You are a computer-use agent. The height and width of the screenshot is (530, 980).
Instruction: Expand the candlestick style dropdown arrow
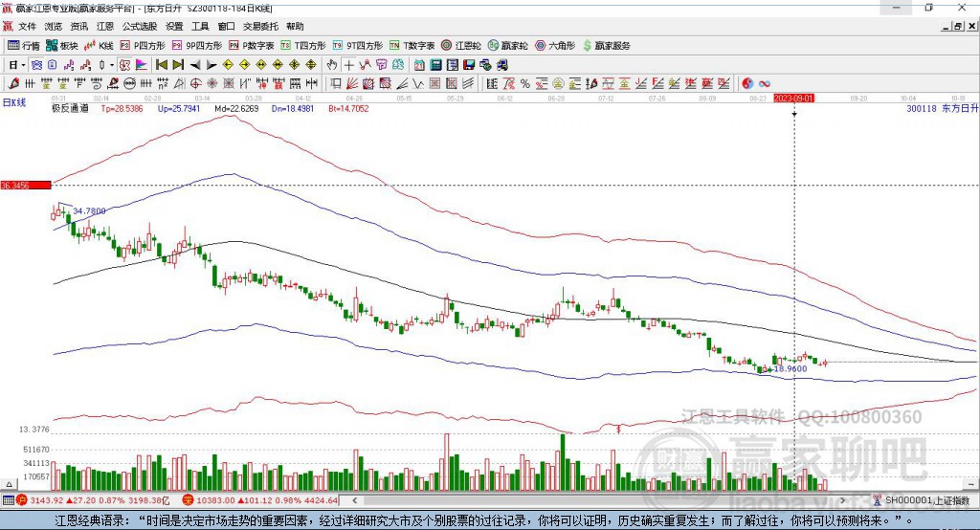pos(112,64)
